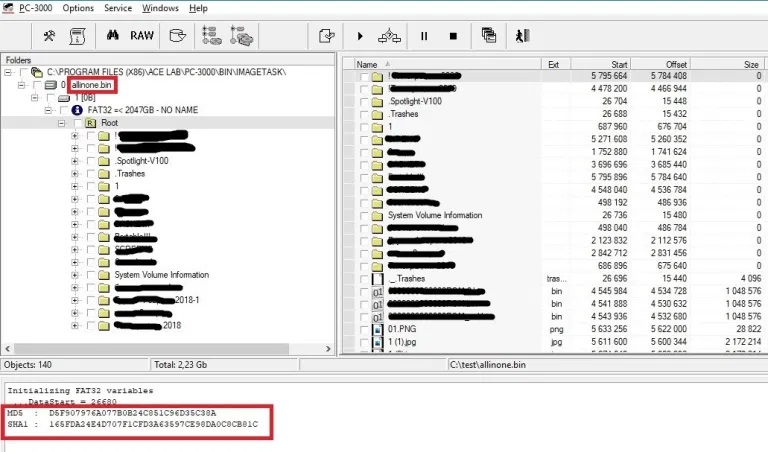
Task: Click the play start-task toolbar icon
Action: [x=359, y=36]
